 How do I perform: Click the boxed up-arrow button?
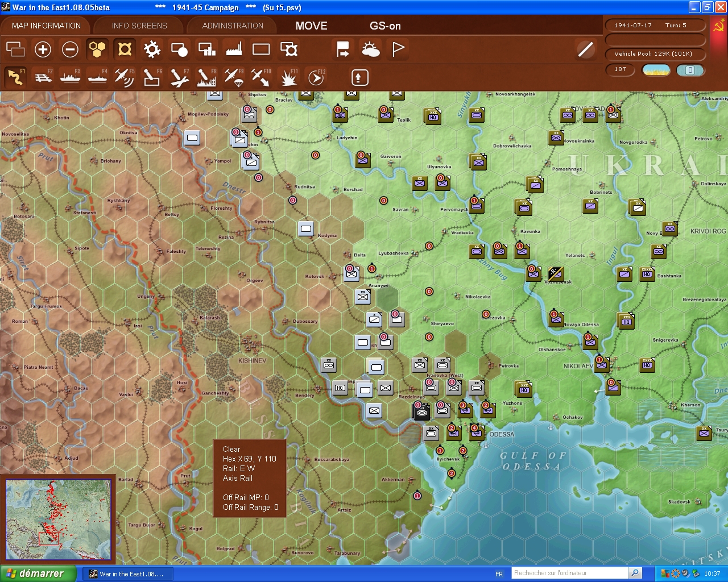359,77
